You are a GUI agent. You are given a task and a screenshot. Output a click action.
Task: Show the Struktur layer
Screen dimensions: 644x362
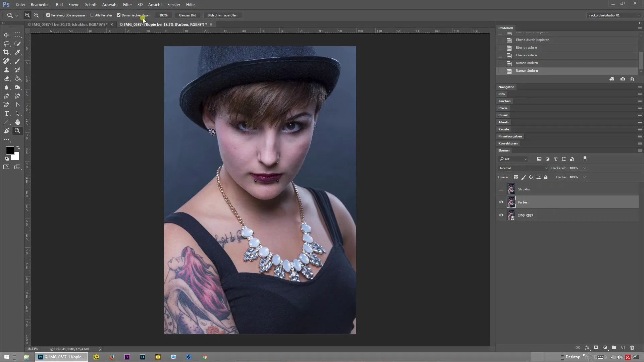pos(501,189)
